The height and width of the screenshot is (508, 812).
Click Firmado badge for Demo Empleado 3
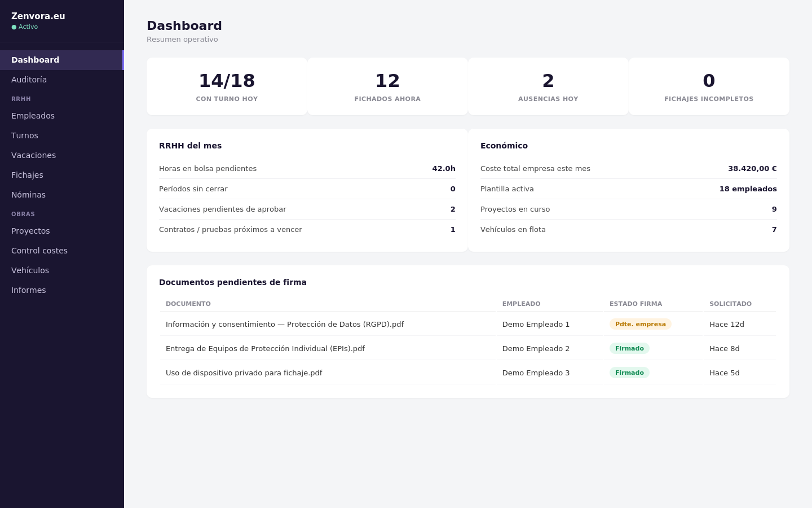[629, 373]
